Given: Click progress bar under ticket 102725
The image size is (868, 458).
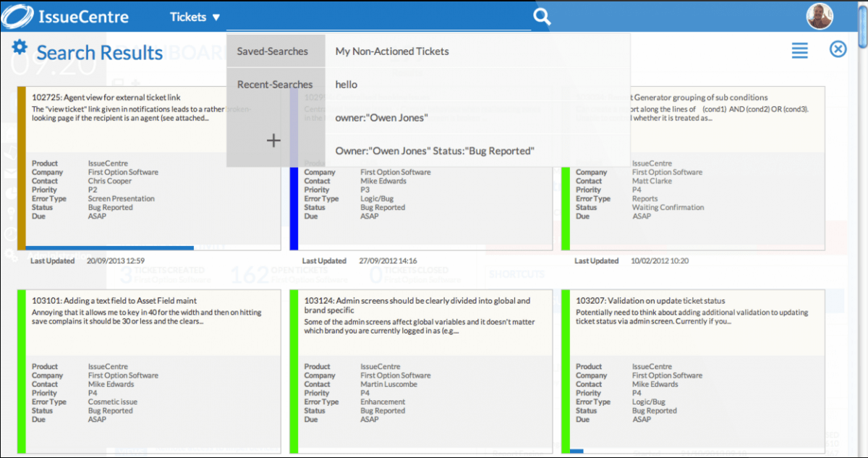Looking at the screenshot, I should 110,248.
